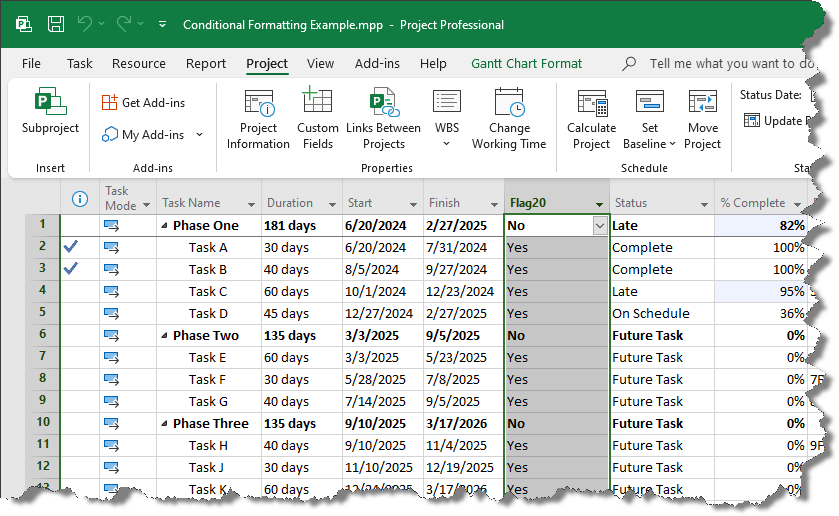Open Flag20 column filter dropdown
Image resolution: width=839 pixels, height=516 pixels.
(x=599, y=205)
